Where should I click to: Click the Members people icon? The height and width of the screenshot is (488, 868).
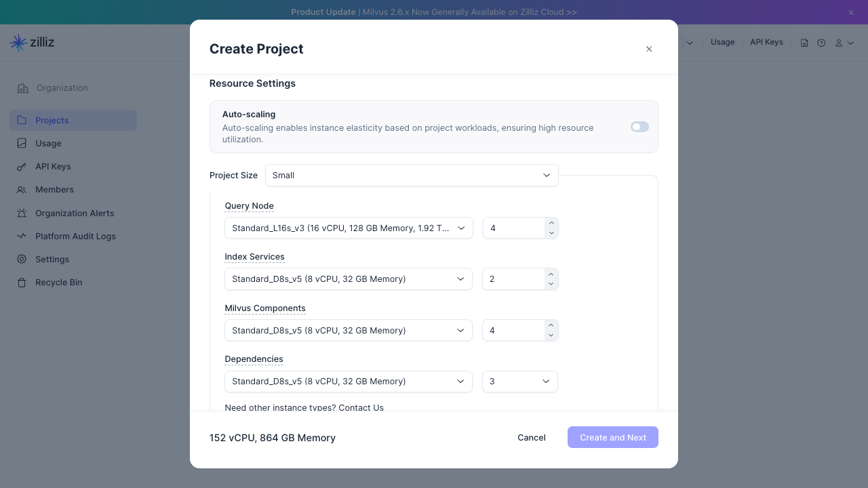click(22, 190)
